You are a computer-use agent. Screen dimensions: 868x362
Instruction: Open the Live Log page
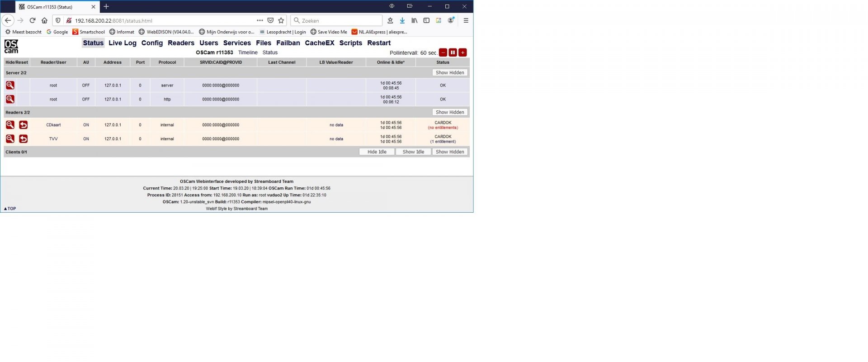point(123,43)
